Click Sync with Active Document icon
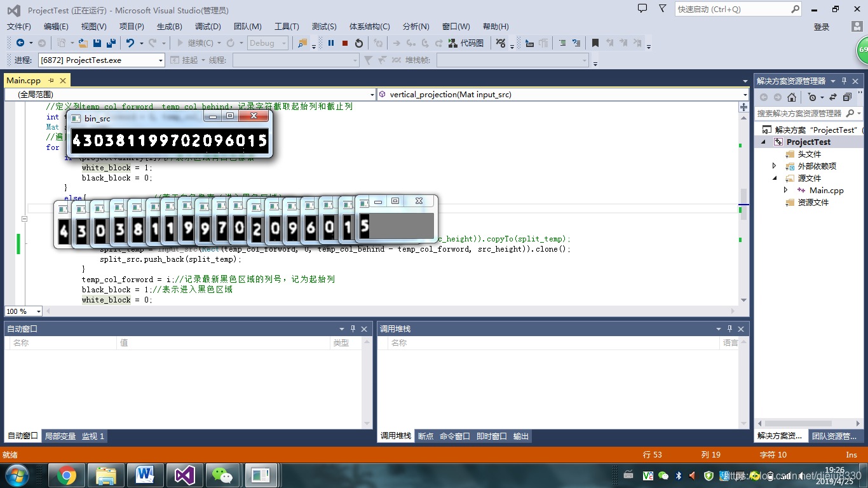Screen dimensions: 868x488 pyautogui.click(x=832, y=97)
